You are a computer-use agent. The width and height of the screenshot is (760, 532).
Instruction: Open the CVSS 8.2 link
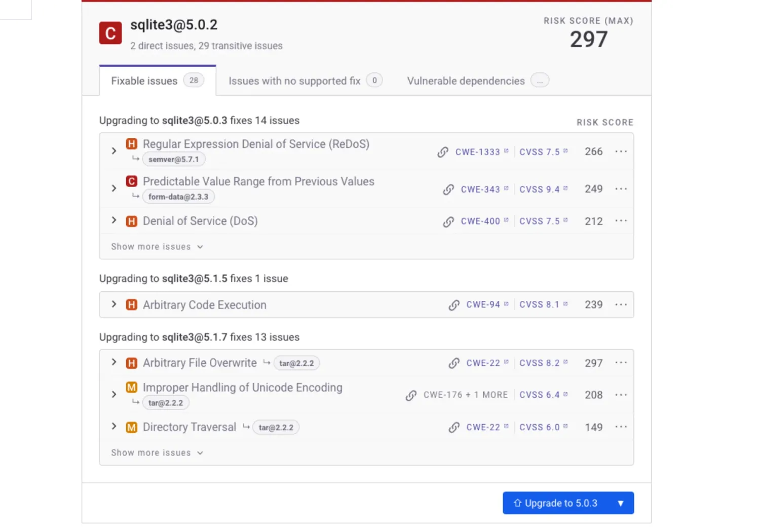point(544,363)
